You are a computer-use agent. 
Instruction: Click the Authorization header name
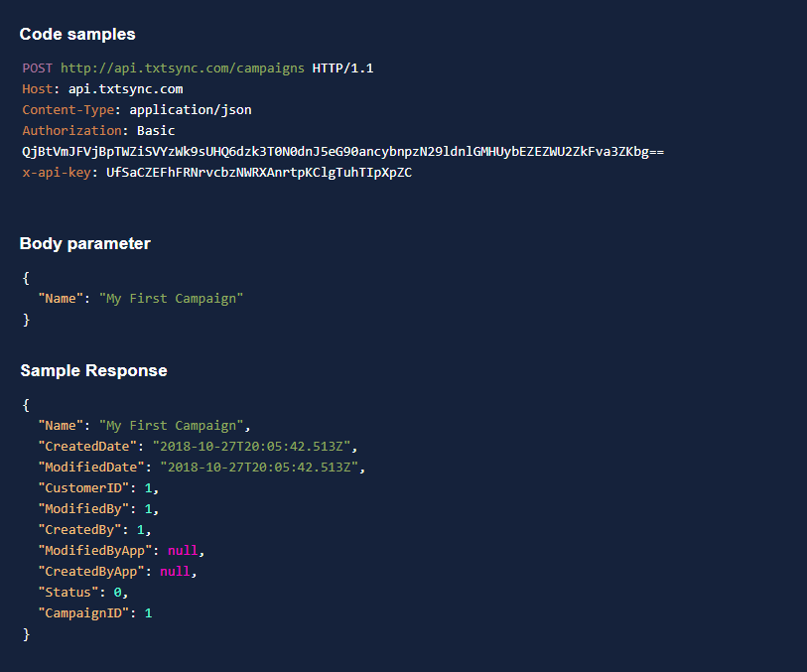68,131
